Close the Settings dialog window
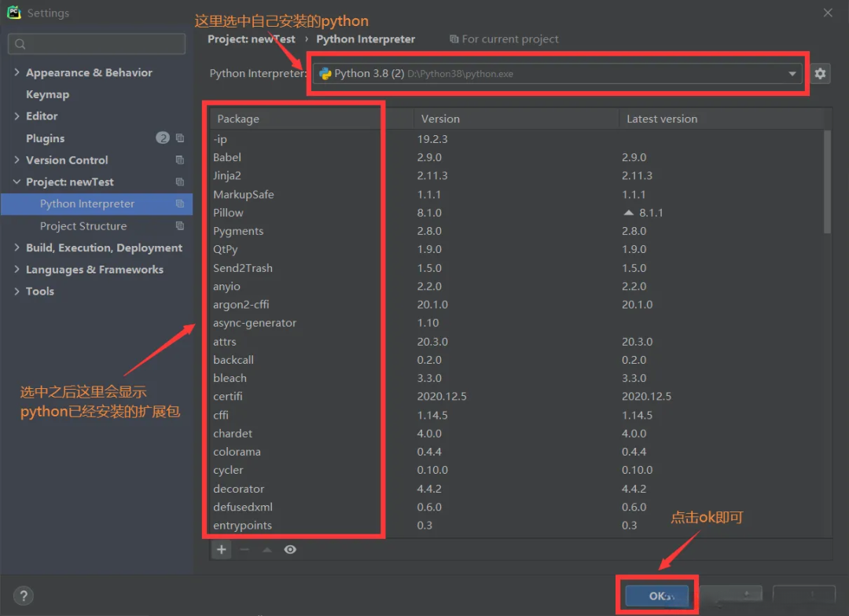849x616 pixels. coord(827,13)
